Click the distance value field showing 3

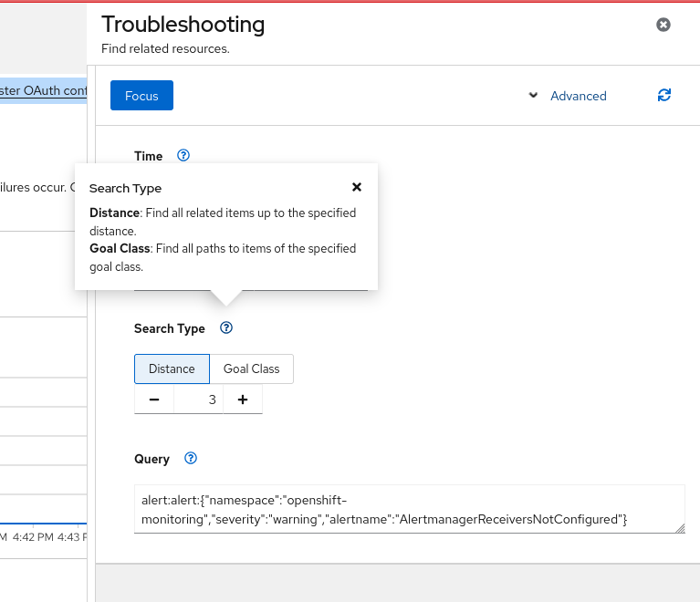point(199,400)
